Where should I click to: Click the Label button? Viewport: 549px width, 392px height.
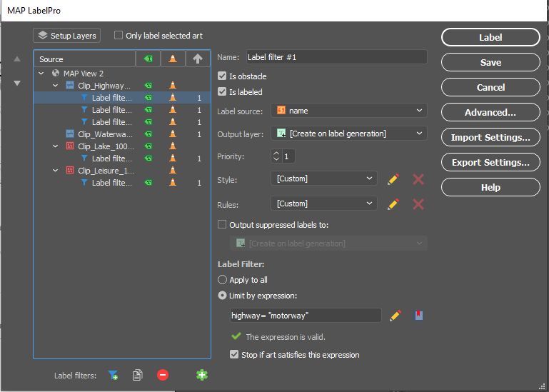(x=490, y=37)
